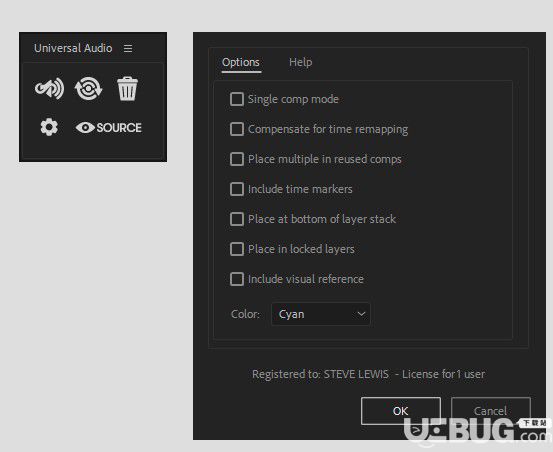The height and width of the screenshot is (452, 553).
Task: Enable Single comp mode checkbox
Action: (x=237, y=99)
